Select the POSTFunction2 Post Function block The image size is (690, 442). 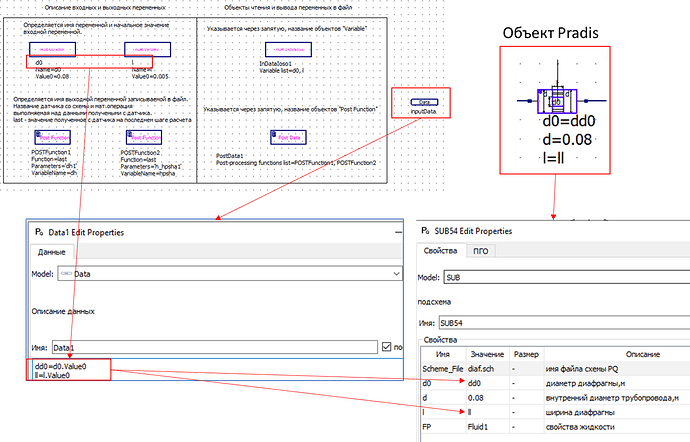click(144, 137)
